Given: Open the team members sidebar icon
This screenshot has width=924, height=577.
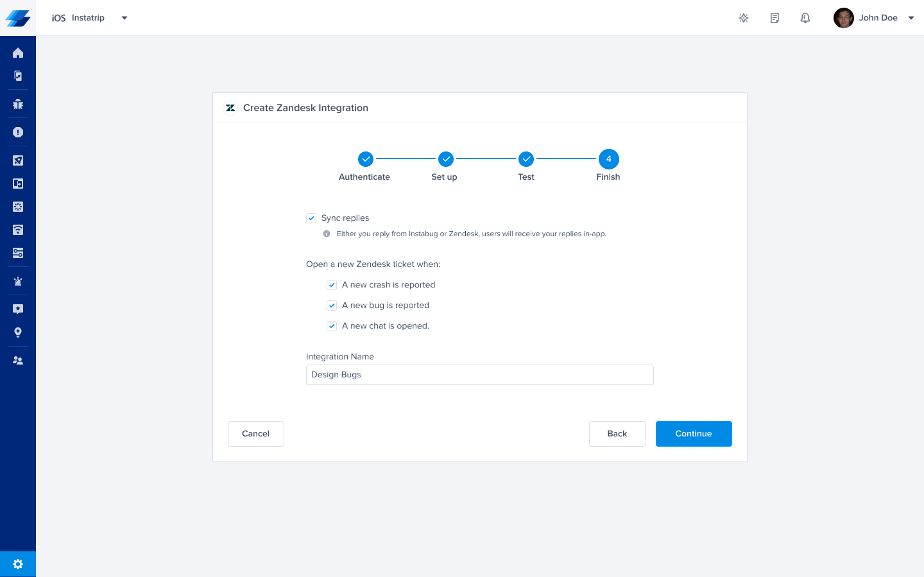Looking at the screenshot, I should [x=18, y=361].
